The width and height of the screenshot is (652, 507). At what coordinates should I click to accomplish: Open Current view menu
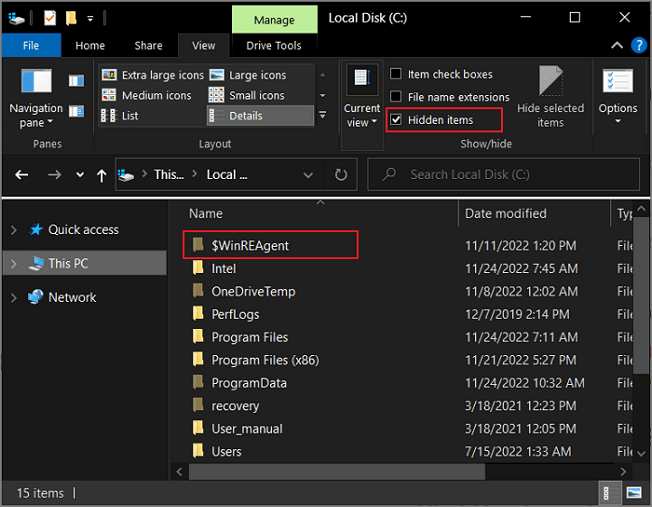(x=362, y=96)
